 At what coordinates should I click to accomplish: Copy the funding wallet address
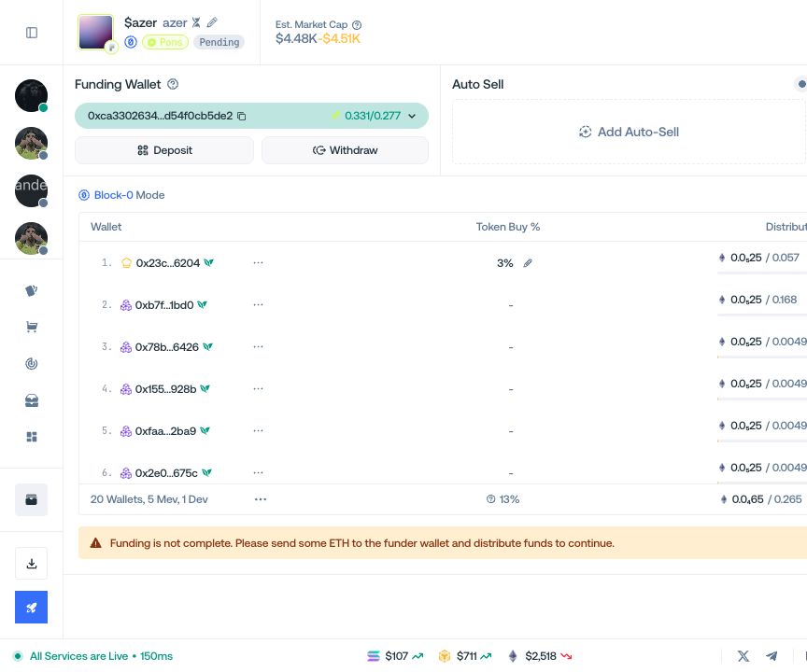(x=241, y=116)
